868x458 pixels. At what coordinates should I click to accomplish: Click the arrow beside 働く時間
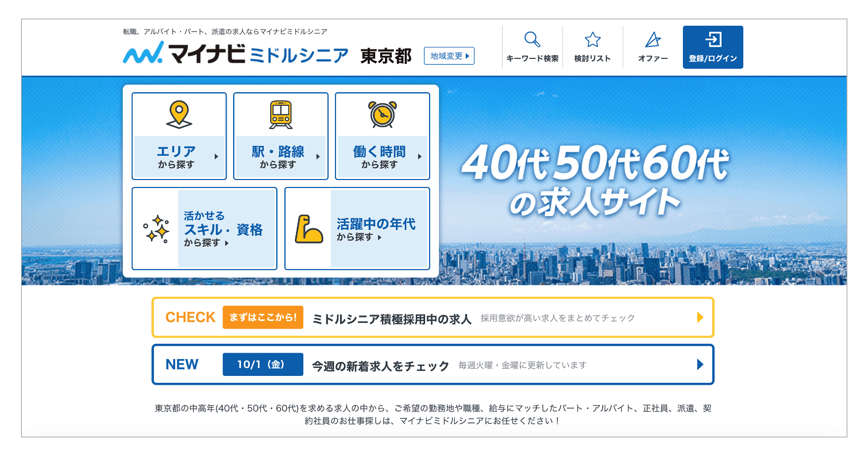(420, 156)
